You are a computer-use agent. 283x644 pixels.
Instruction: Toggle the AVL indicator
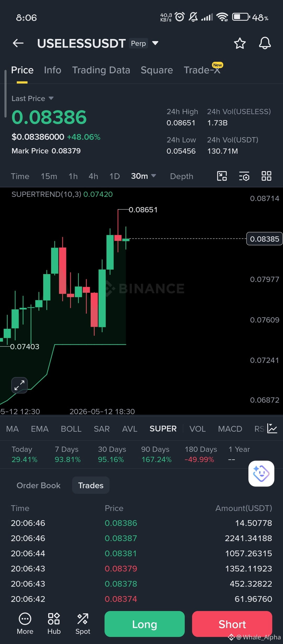coord(129,429)
